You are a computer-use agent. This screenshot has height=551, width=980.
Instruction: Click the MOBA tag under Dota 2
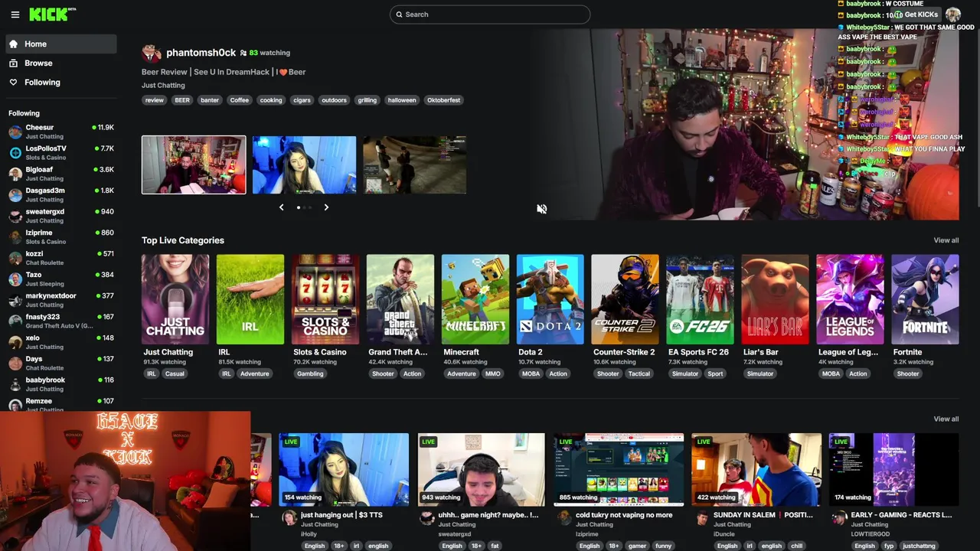[531, 374]
